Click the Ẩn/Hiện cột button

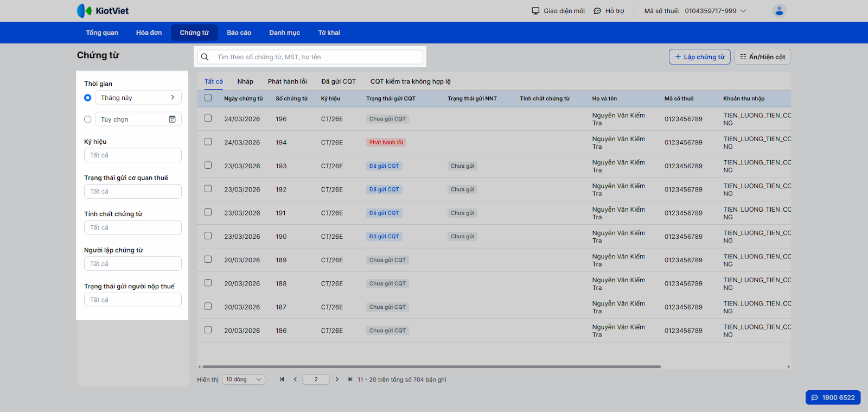coord(762,57)
